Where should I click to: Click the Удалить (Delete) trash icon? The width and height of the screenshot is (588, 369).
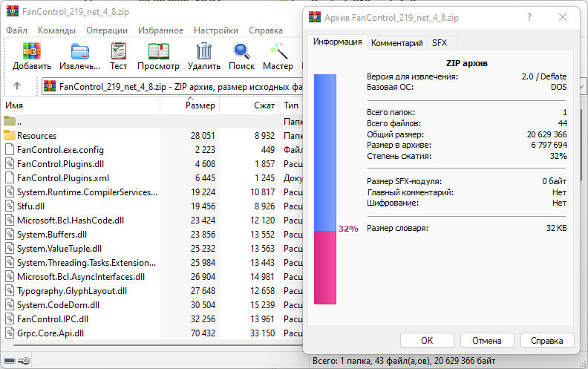point(204,51)
